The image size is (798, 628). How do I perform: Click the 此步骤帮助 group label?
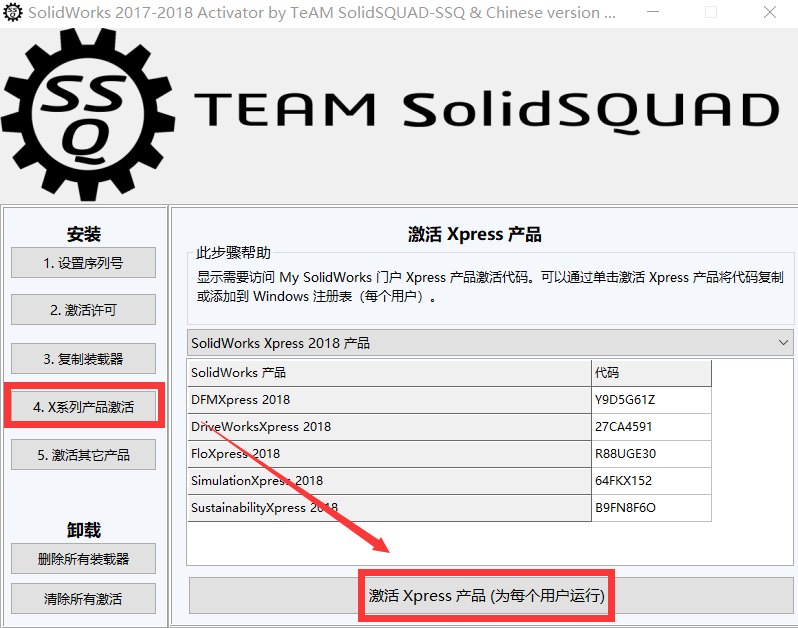[234, 252]
